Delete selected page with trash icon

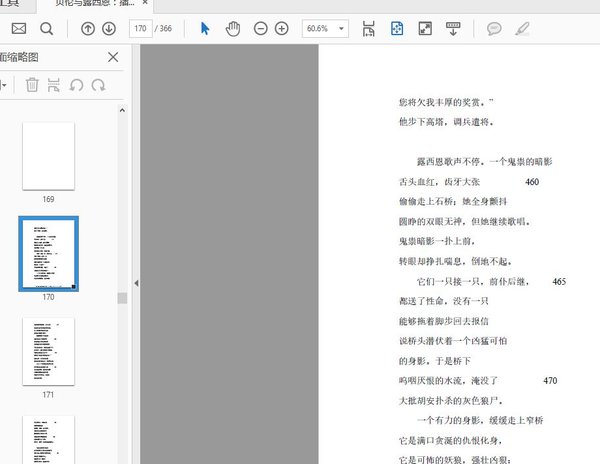[32, 86]
